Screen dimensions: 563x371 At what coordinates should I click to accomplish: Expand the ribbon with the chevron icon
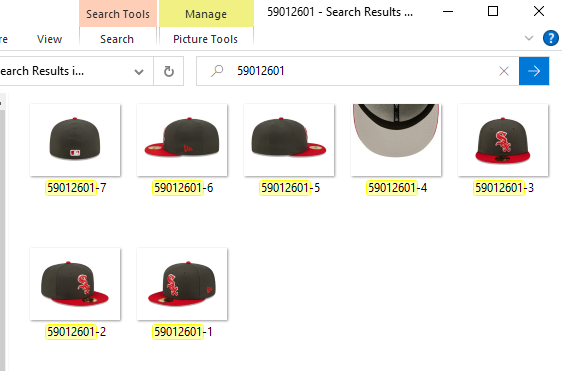tap(529, 38)
